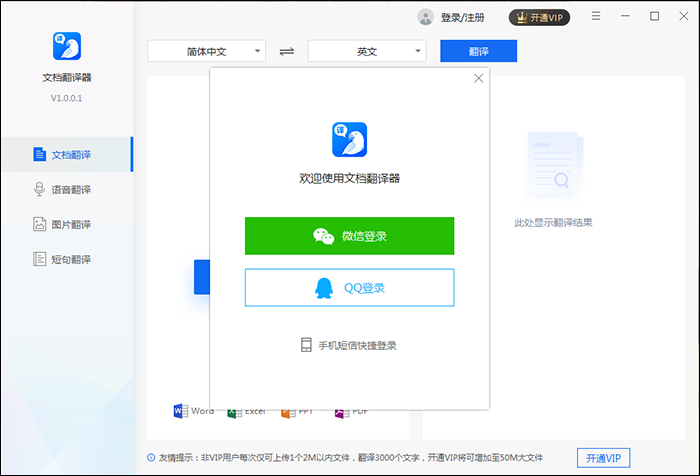Click the 开通VIP crown badge
Image resolution: width=700 pixels, height=476 pixels.
click(539, 17)
